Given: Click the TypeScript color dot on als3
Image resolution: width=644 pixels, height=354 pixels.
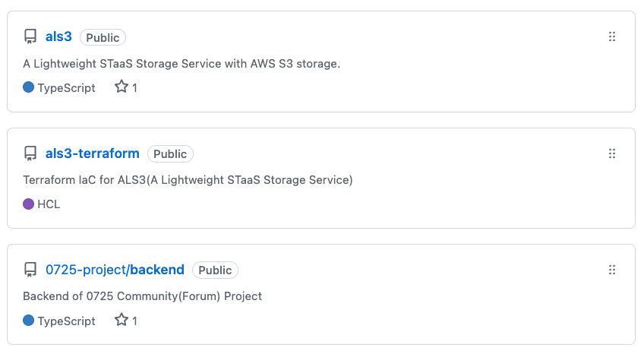Looking at the screenshot, I should point(29,87).
